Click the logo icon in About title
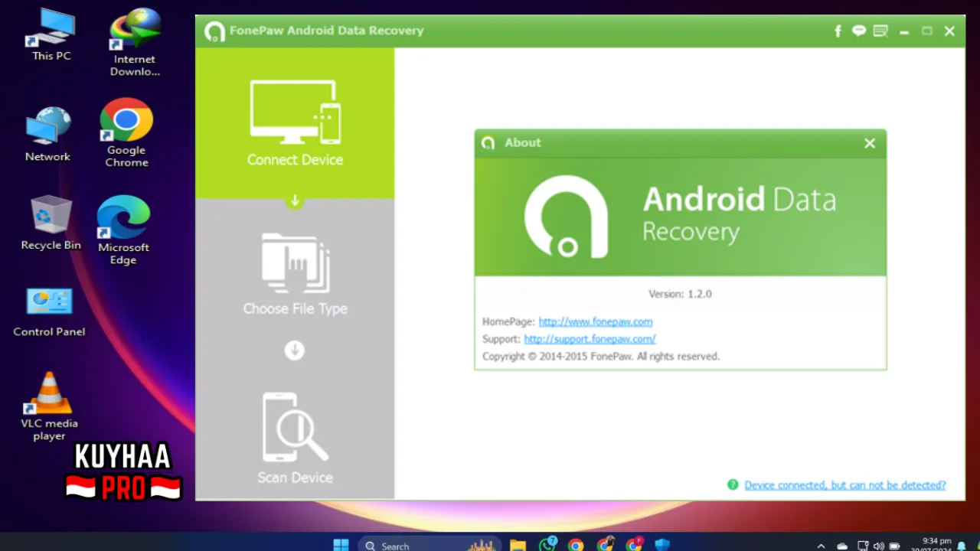The image size is (980, 551). [488, 143]
